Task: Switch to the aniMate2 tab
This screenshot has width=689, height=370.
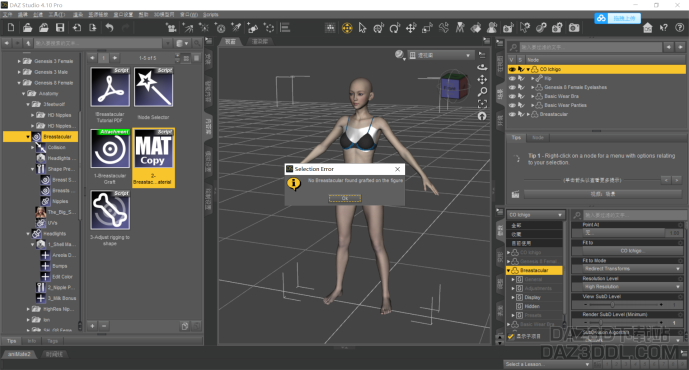Action: pyautogui.click(x=19, y=354)
